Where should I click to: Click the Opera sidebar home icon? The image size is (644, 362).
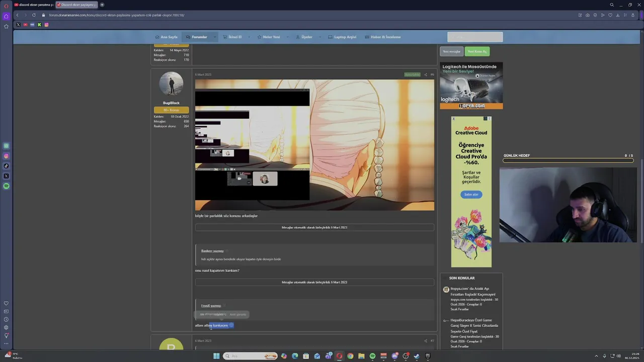click(x=6, y=16)
